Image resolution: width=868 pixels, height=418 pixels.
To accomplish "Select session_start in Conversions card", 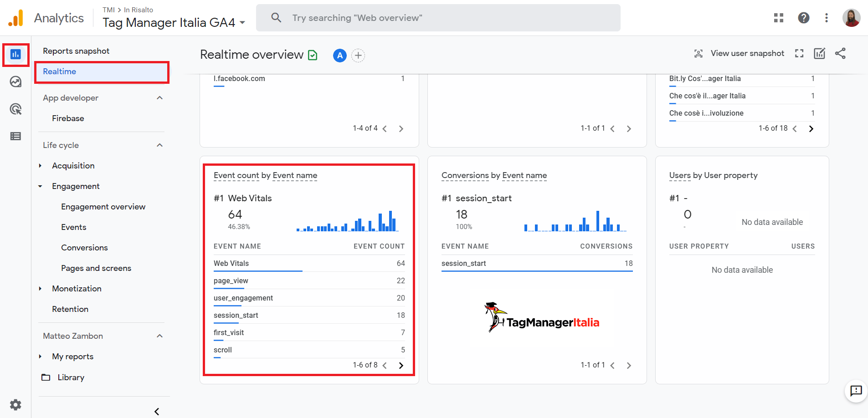I will tap(537, 264).
